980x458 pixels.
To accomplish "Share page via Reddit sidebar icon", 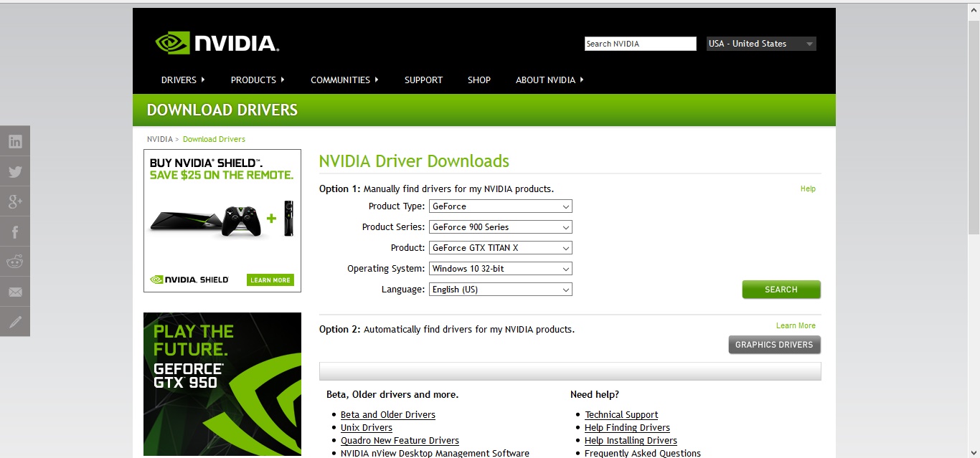I will pyautogui.click(x=15, y=262).
